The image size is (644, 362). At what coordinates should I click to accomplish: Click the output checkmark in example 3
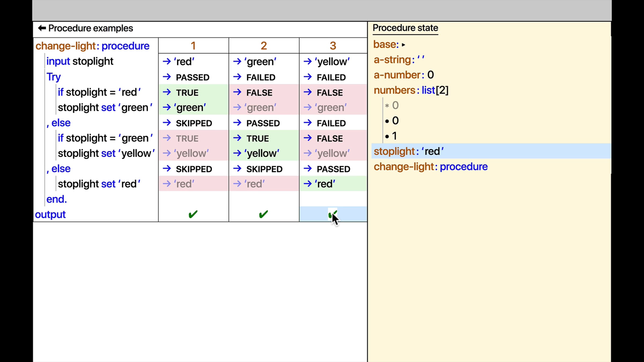[x=332, y=214]
